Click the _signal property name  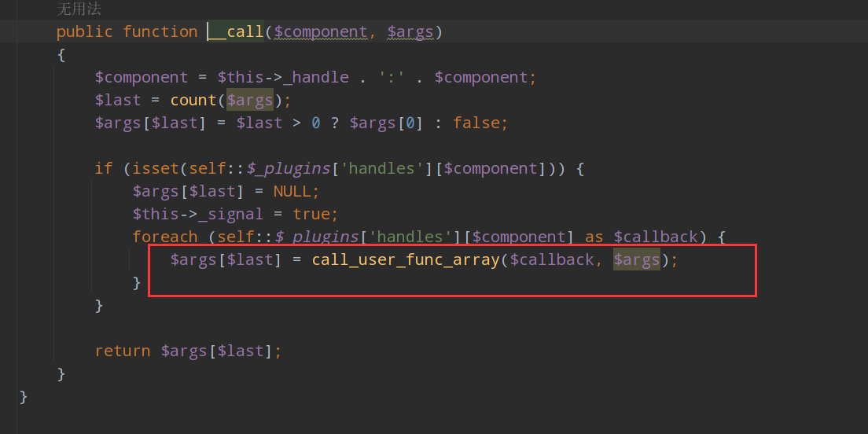click(231, 214)
